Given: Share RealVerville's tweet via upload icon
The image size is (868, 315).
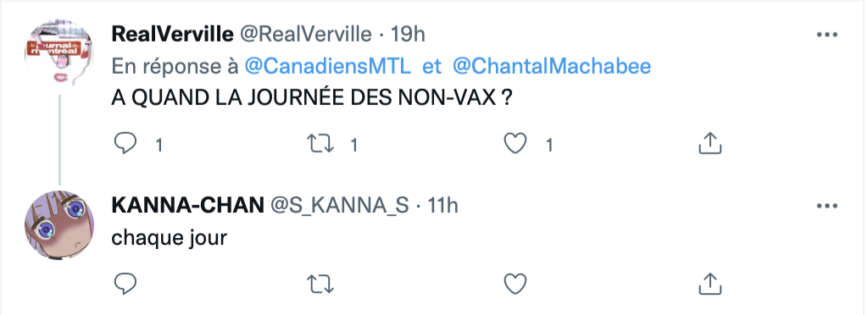Looking at the screenshot, I should pyautogui.click(x=710, y=143).
